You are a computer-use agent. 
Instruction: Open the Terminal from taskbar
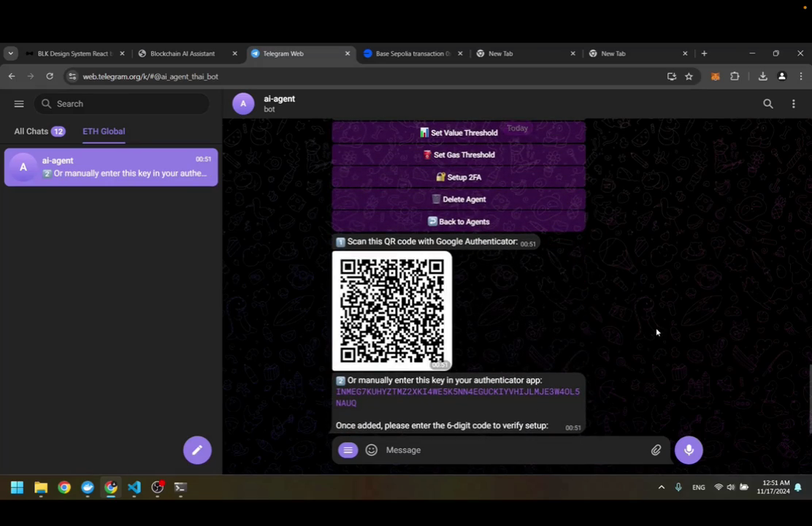click(180, 488)
